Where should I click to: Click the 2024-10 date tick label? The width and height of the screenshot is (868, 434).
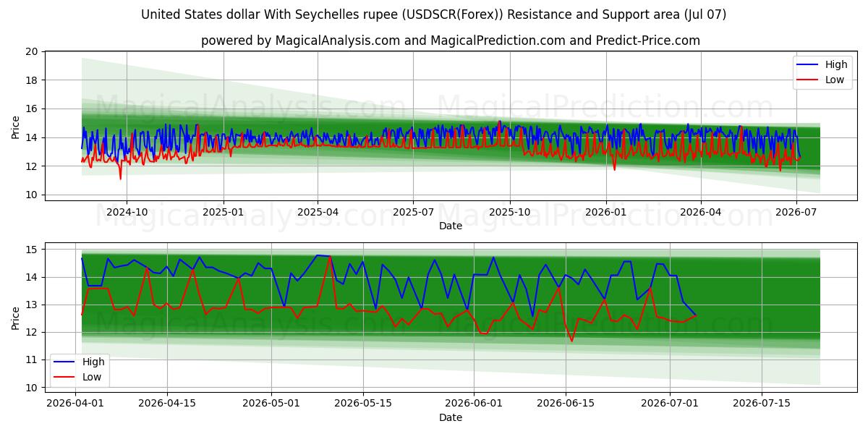127,213
